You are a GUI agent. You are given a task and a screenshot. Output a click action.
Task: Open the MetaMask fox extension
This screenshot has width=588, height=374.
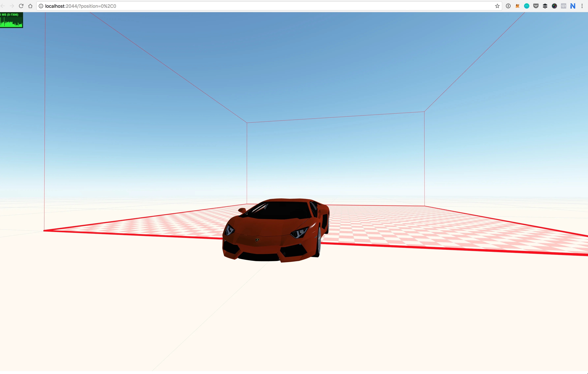pos(517,6)
